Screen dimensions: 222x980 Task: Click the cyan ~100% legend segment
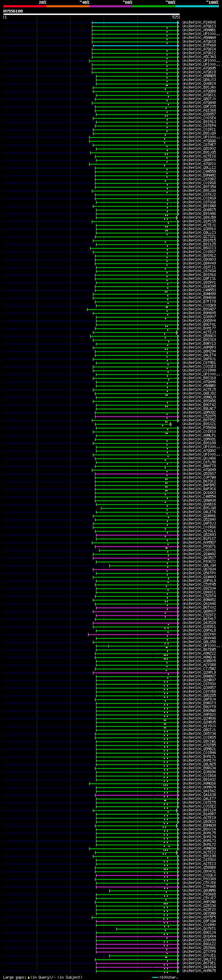pos(197,6)
